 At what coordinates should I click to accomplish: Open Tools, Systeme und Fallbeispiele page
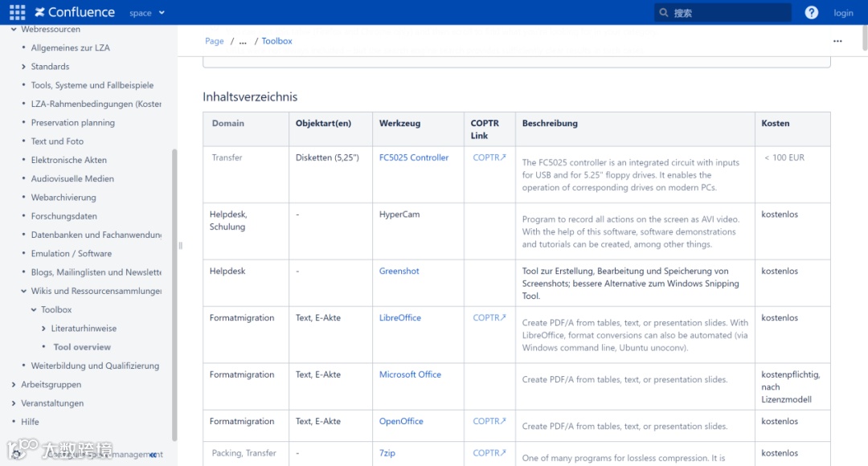[92, 85]
